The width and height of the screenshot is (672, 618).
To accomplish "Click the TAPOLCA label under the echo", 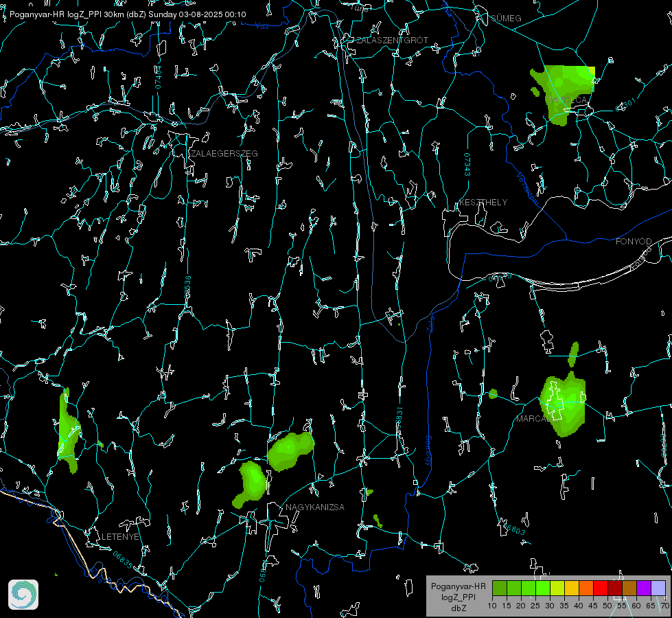I will (x=567, y=100).
